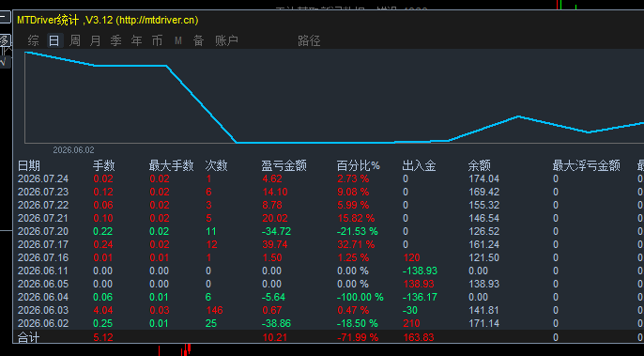Viewport: 644px width, 356px height.
Task: Open the 币 symbol tab
Action: (157, 40)
